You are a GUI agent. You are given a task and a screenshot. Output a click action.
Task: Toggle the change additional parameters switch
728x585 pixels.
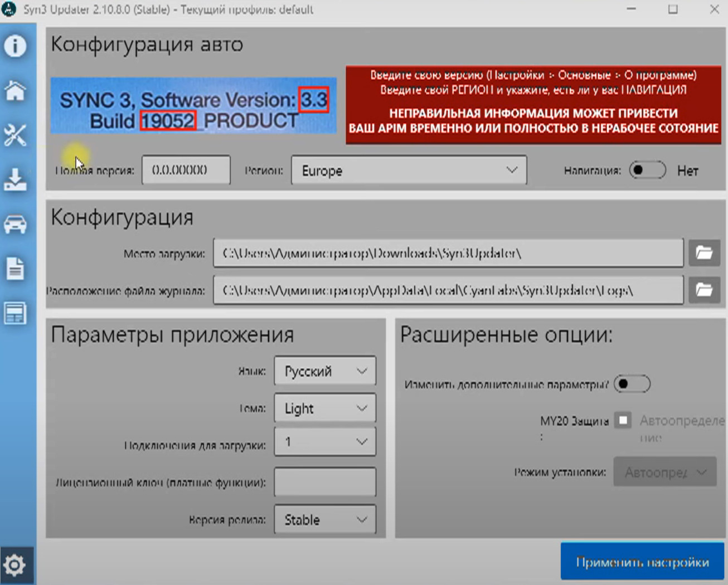(632, 384)
